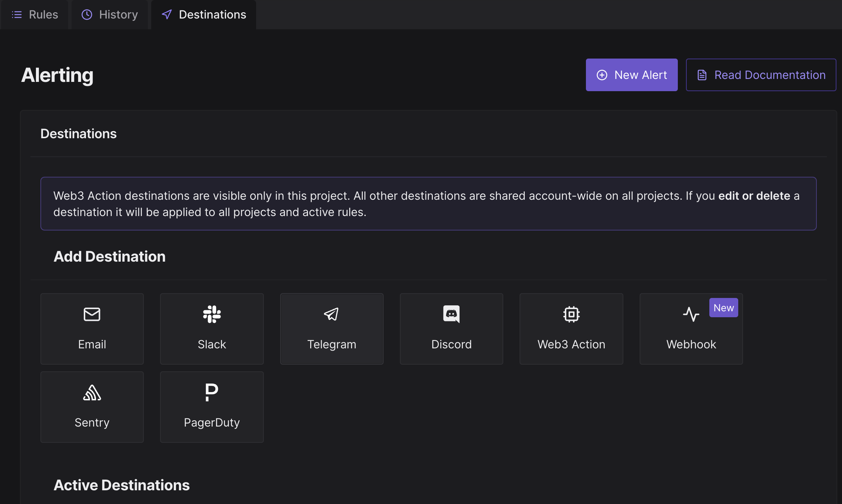Click the Read Documentation file icon
The height and width of the screenshot is (504, 842).
(702, 75)
